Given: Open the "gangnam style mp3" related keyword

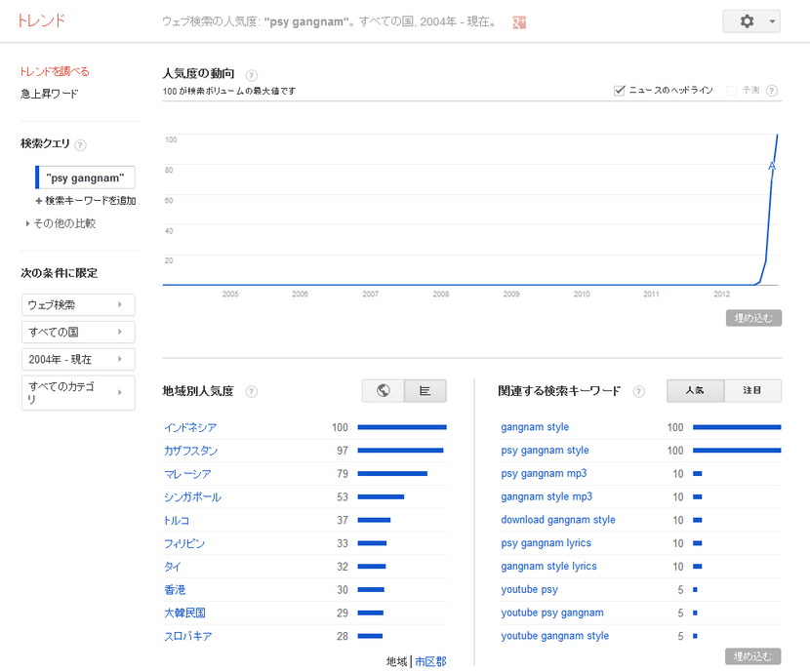Looking at the screenshot, I should [x=547, y=496].
